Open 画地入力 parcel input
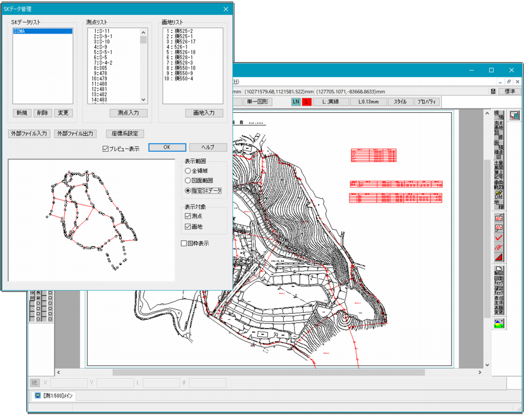 pyautogui.click(x=204, y=113)
